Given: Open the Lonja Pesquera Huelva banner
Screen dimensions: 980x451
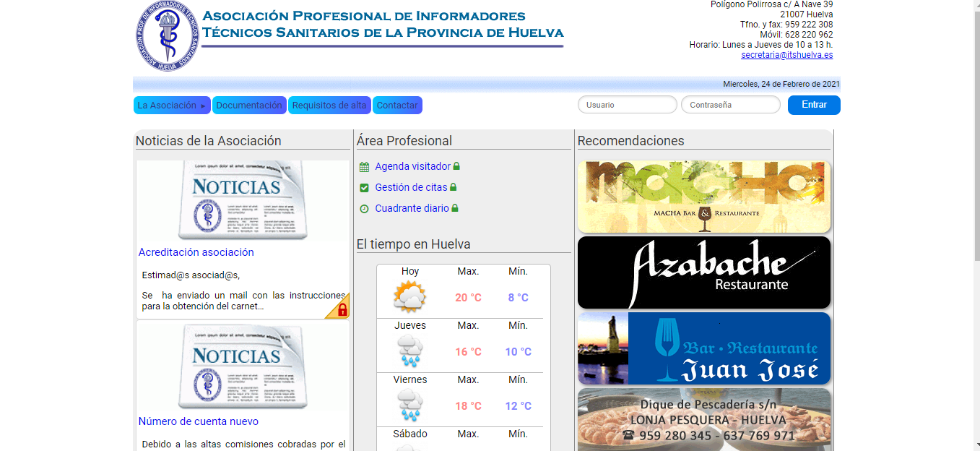Looking at the screenshot, I should tap(704, 420).
